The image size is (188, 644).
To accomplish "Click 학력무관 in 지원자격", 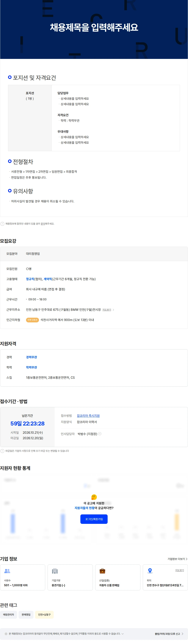I will [31, 367].
